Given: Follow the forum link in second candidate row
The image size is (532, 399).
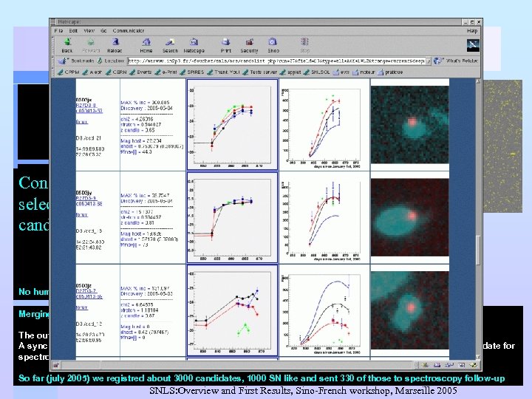Looking at the screenshot, I should click(x=82, y=215).
